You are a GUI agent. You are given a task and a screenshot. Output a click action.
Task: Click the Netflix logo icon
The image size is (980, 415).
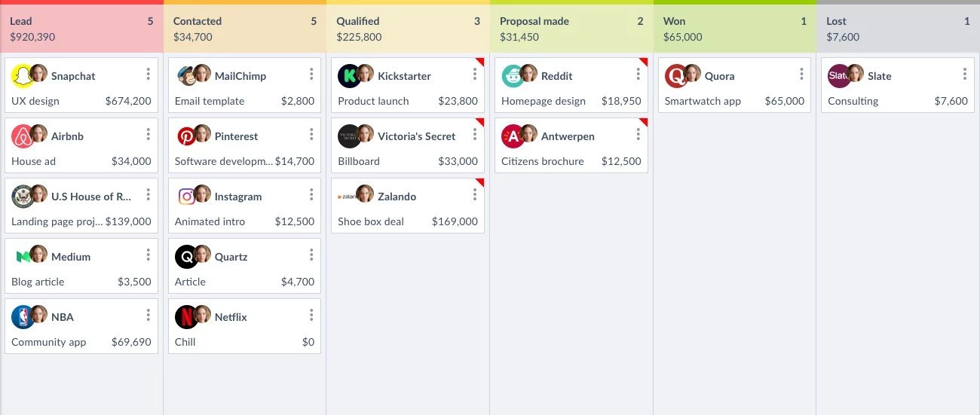click(185, 317)
